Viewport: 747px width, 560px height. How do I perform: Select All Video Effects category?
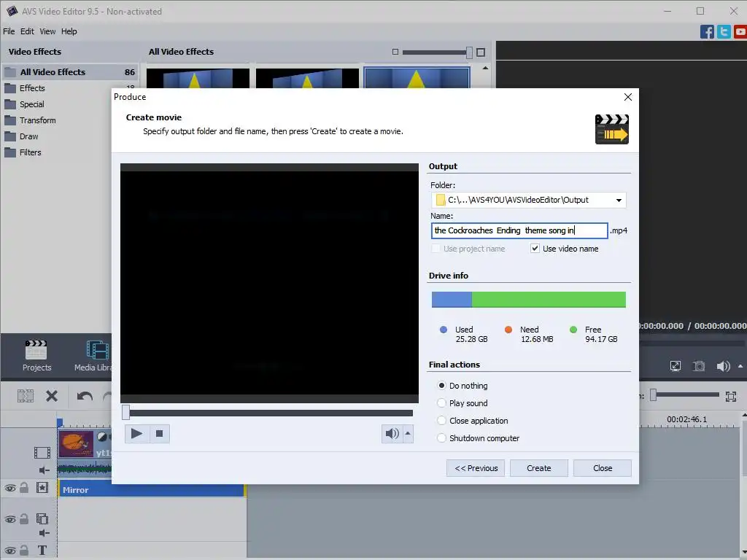point(71,72)
